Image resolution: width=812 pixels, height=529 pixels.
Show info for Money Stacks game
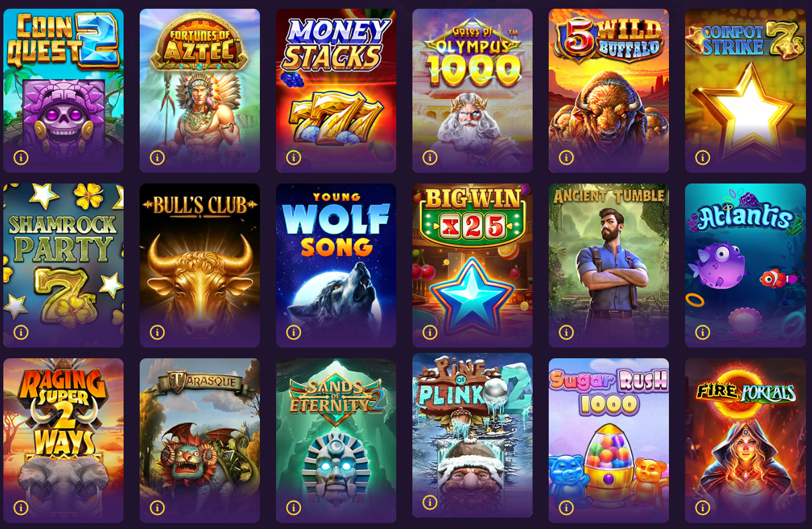tap(294, 157)
